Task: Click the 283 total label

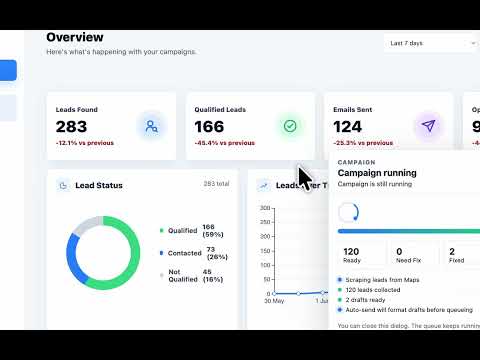Action: 216,184
